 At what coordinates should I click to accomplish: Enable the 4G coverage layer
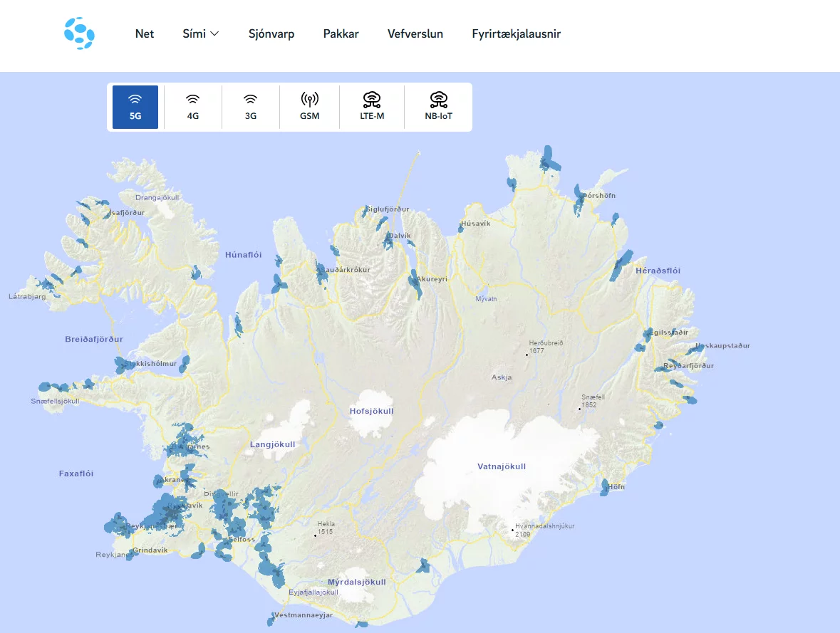[192, 106]
